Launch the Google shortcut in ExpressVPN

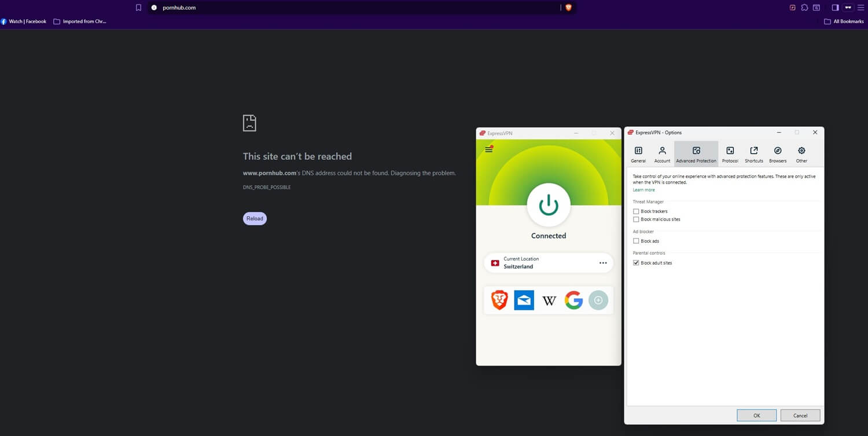tap(573, 300)
